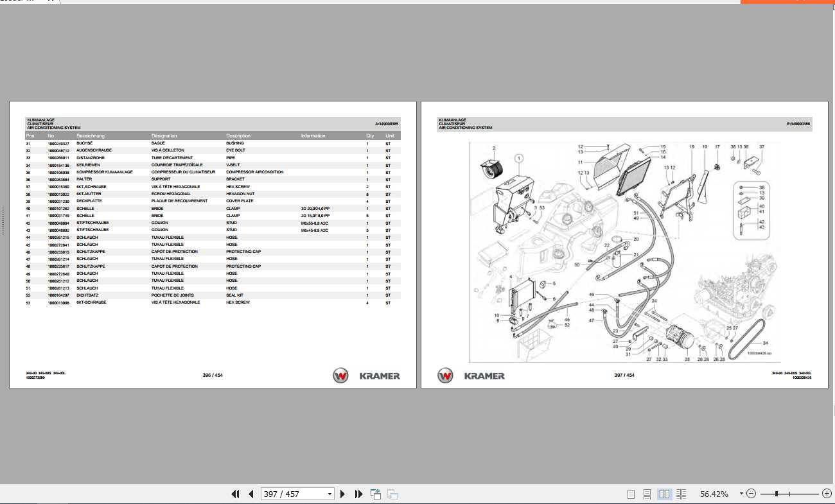Select the 'DECKPLATTE' cell
The width and height of the screenshot is (835, 504).
pyautogui.click(x=89, y=201)
